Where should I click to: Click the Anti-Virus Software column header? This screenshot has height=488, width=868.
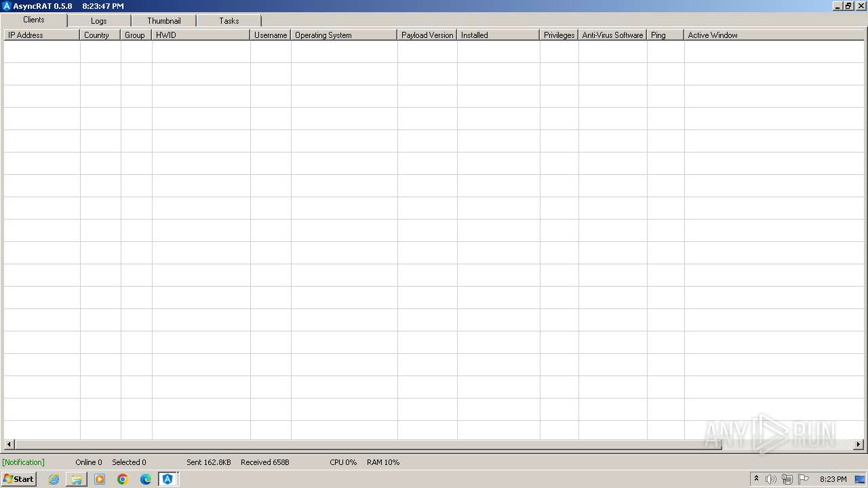[612, 35]
